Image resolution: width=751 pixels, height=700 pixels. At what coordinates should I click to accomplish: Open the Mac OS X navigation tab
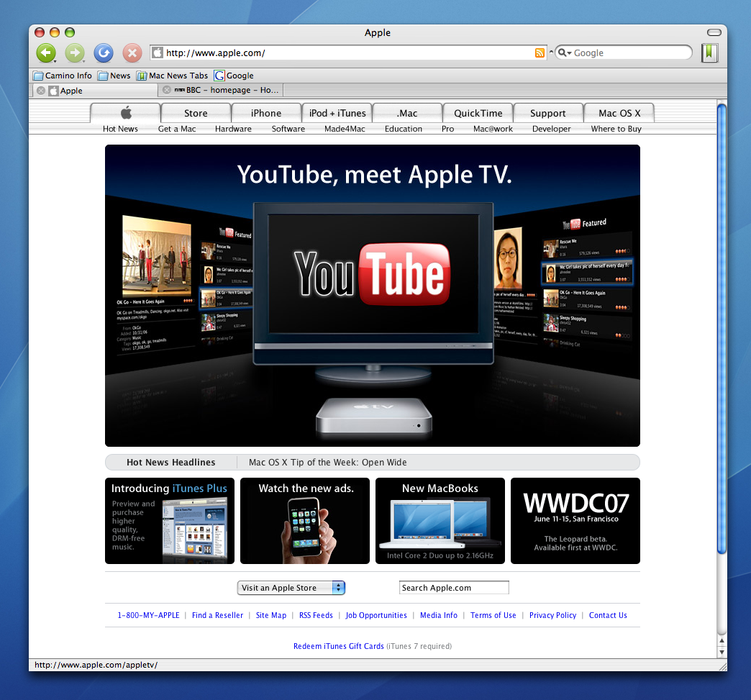tap(619, 113)
